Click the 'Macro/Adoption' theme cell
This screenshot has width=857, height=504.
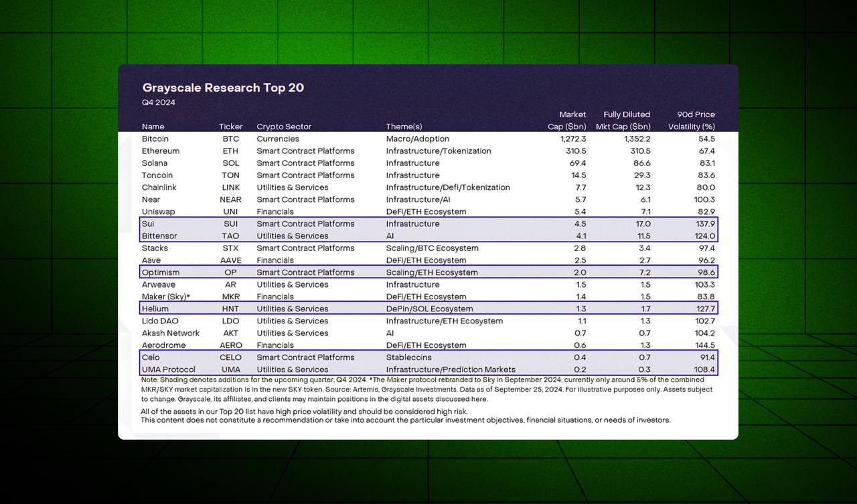tap(418, 139)
